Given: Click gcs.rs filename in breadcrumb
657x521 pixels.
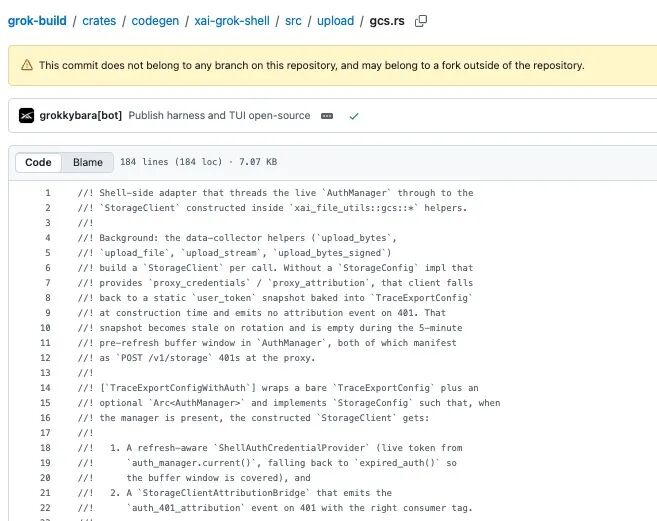Looking at the screenshot, I should (387, 21).
